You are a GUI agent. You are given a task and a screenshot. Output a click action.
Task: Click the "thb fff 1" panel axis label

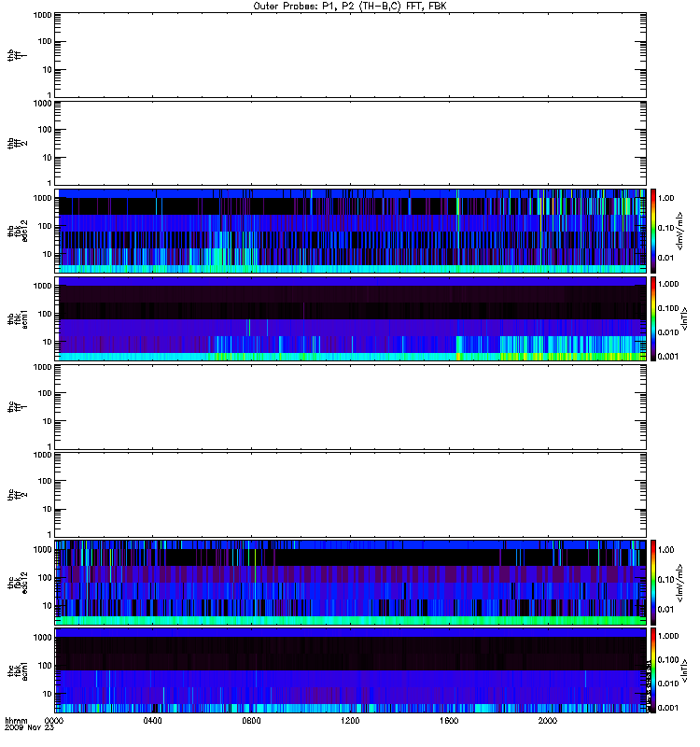click(17, 56)
